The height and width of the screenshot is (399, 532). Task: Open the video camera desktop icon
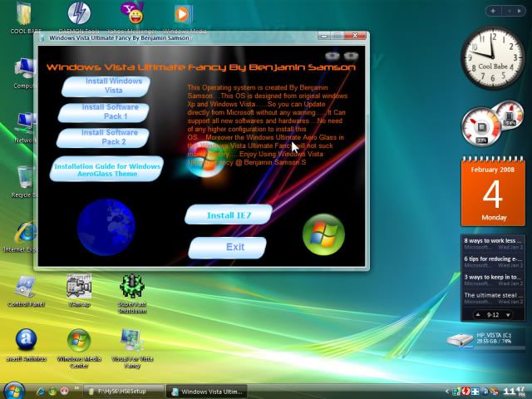point(79,290)
